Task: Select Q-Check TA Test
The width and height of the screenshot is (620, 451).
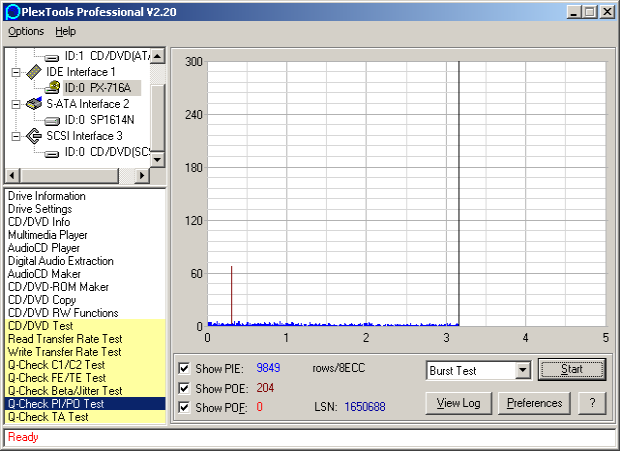Action: point(85,417)
